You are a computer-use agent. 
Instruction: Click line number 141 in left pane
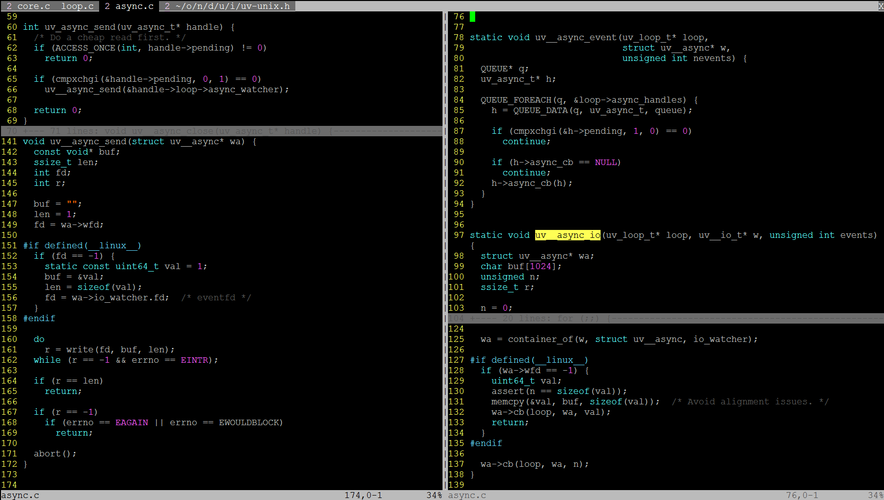10,141
